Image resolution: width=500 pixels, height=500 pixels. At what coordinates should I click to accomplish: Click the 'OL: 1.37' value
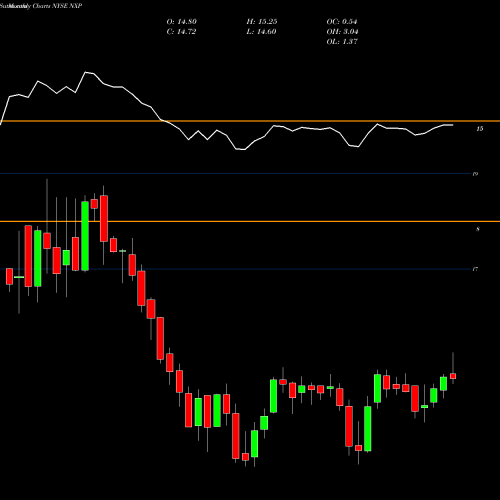point(342,42)
